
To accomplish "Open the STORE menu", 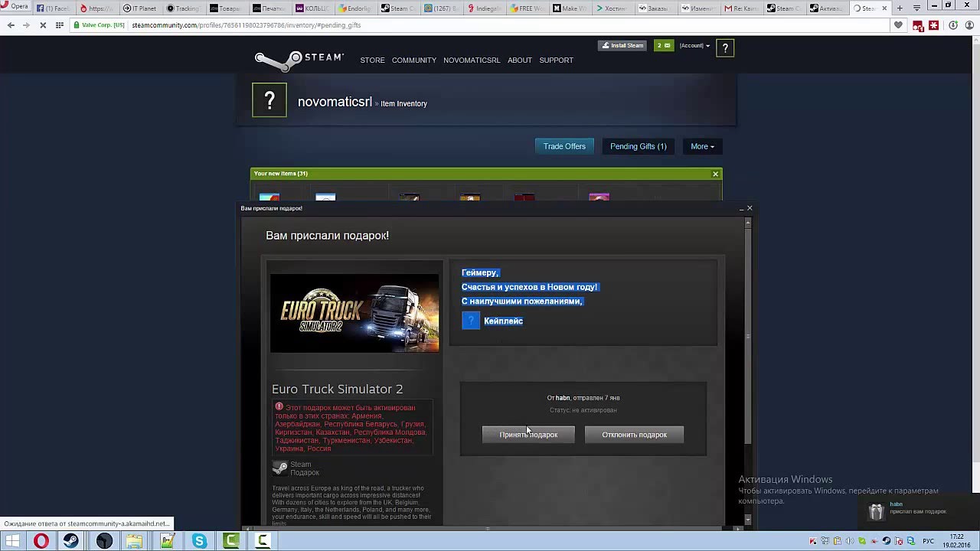I will pos(372,60).
